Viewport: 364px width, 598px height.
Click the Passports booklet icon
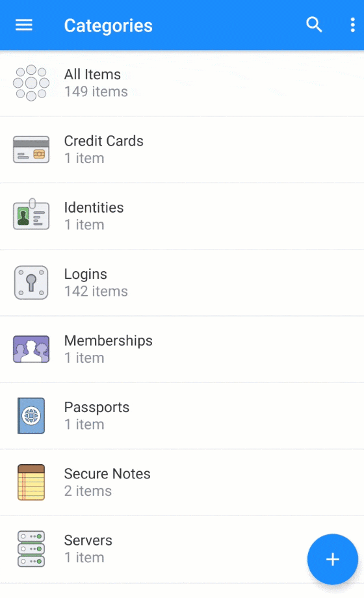pos(31,416)
